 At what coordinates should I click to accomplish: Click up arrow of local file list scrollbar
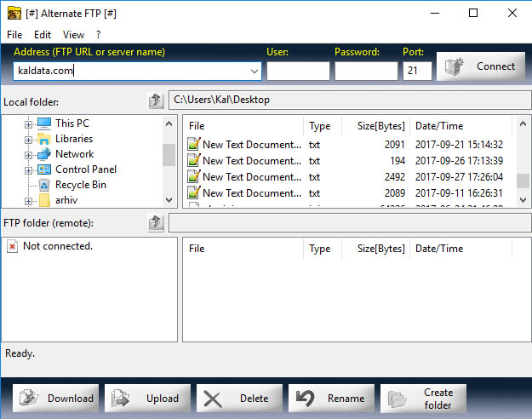pos(523,123)
